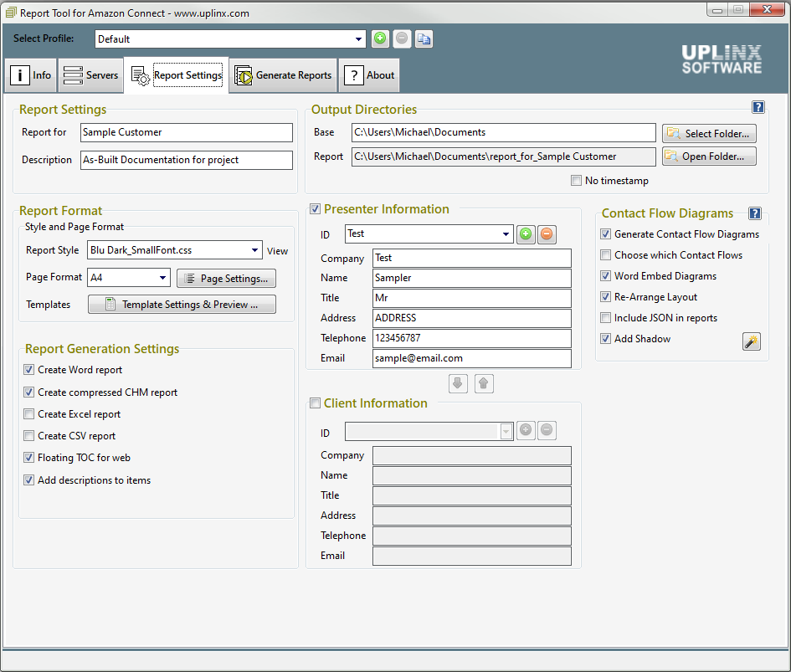Viewport: 791px width, 672px height.
Task: Open Template Settings & Preview
Action: tap(182, 305)
